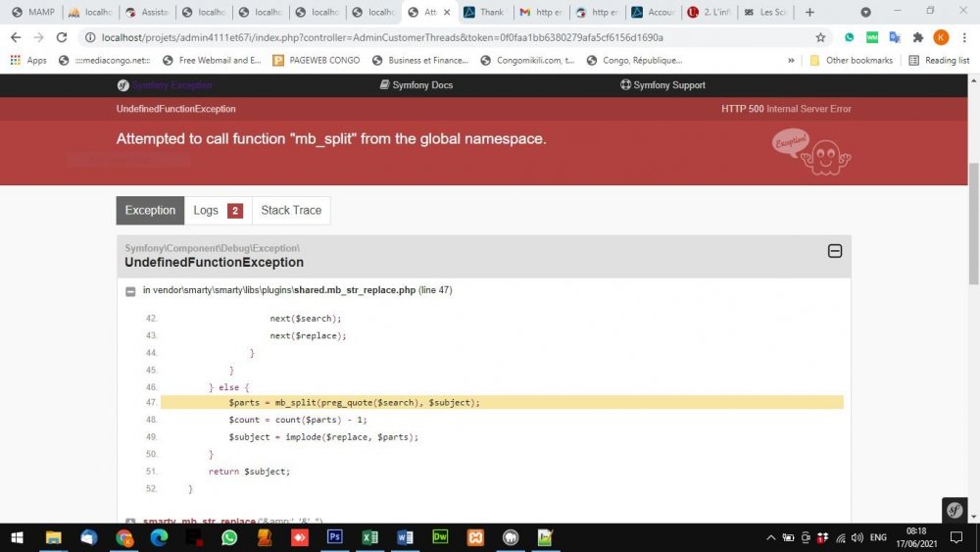Show hidden bookmarks with the chevron
980x552 pixels.
click(791, 60)
